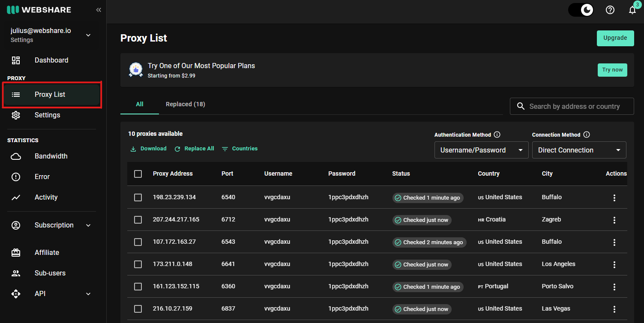
Task: Expand the Subscription chevron
Action: point(88,225)
